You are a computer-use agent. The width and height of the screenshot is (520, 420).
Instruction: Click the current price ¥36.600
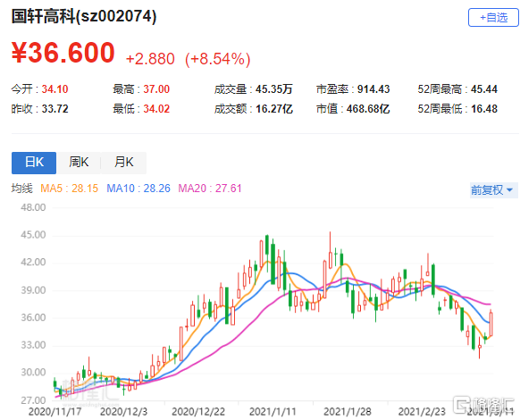click(63, 53)
